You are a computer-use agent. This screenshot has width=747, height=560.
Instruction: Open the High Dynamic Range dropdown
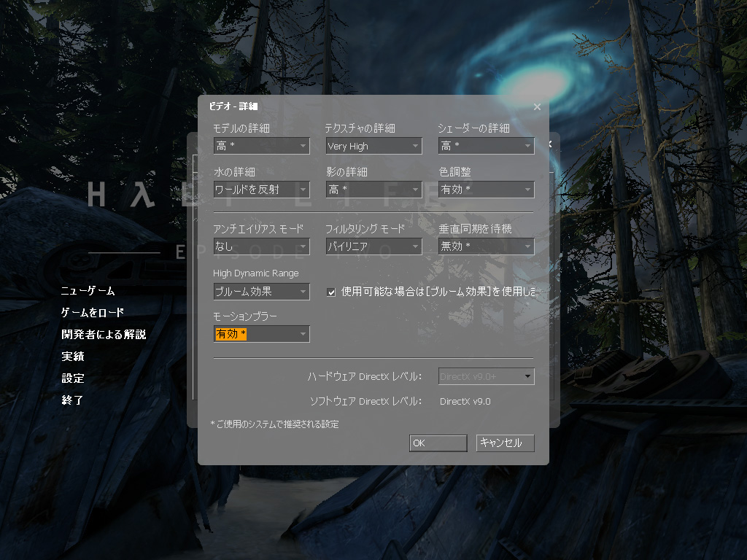click(x=262, y=292)
